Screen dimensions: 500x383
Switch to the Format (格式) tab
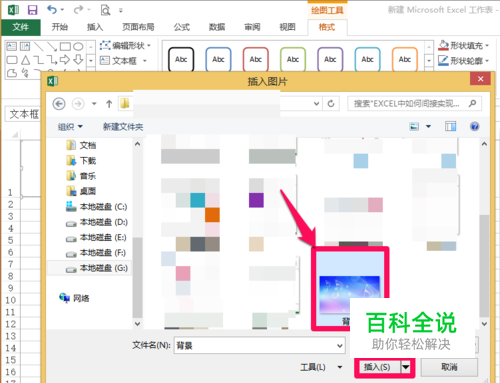327,27
